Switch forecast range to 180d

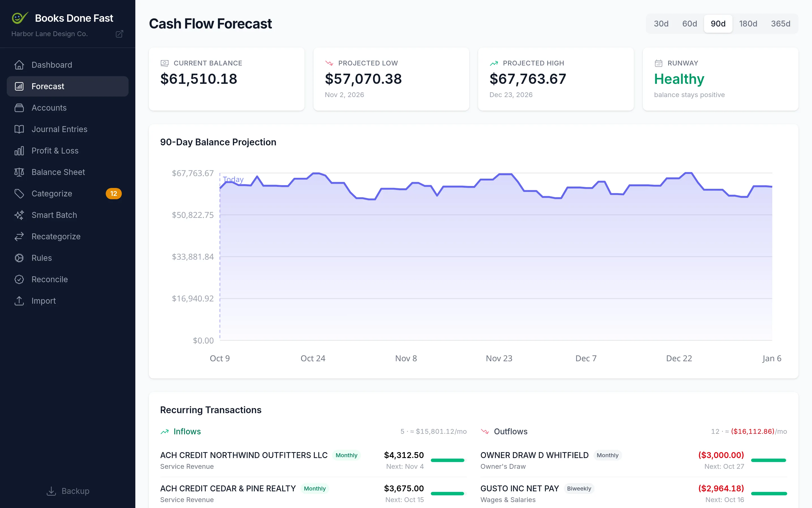coord(748,23)
